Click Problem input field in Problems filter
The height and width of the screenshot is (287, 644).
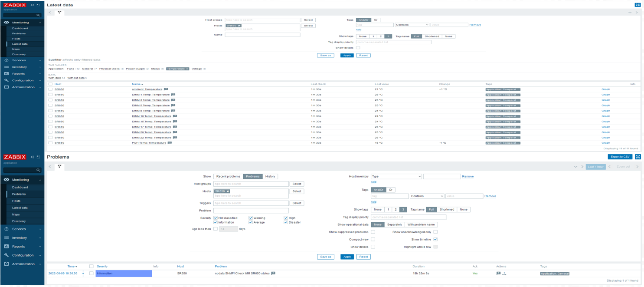click(x=251, y=211)
